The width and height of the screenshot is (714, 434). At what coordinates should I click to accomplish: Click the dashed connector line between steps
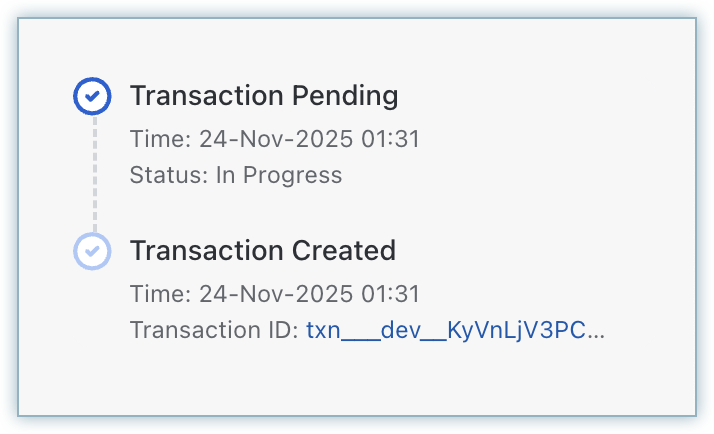[93, 173]
